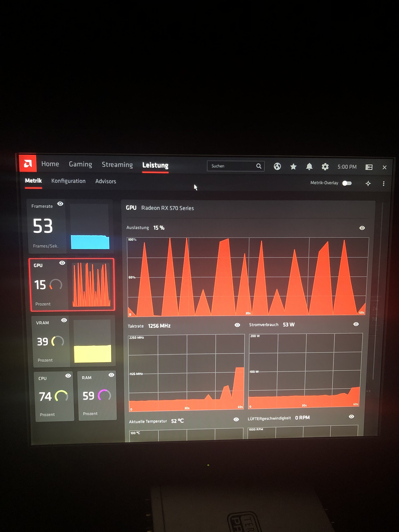
Task: Toggle Framerate visibility eye
Action: point(60,204)
